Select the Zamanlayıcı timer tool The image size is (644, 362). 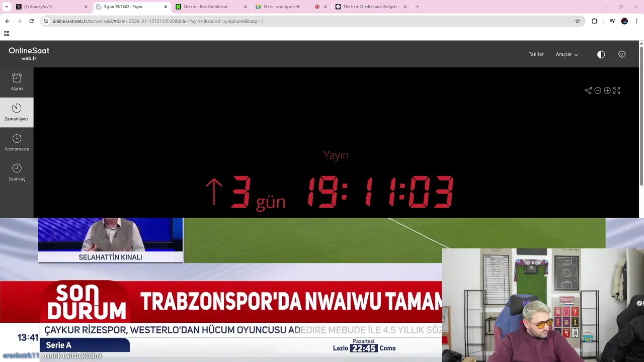pyautogui.click(x=17, y=112)
